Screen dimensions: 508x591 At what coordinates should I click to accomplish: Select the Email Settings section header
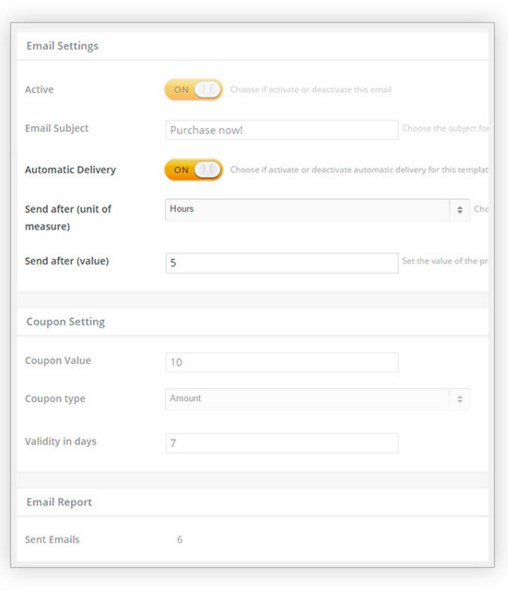click(x=62, y=46)
